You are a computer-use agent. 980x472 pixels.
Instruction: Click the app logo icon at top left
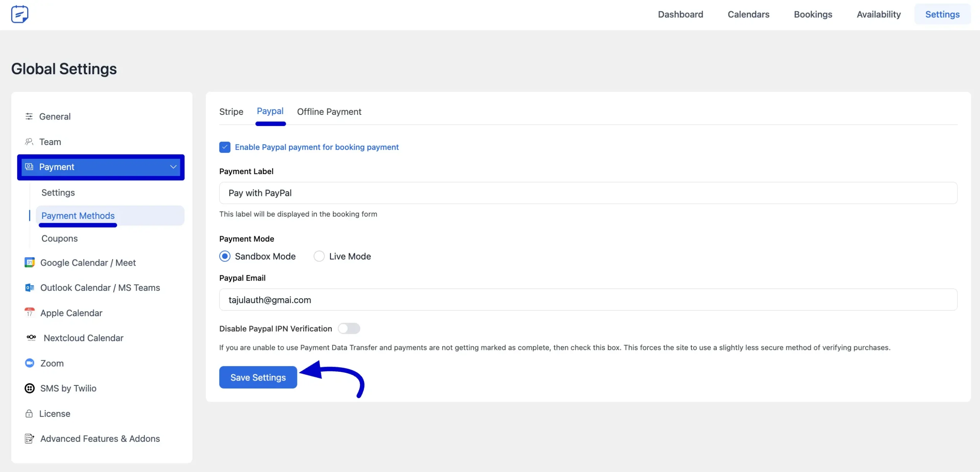[20, 15]
